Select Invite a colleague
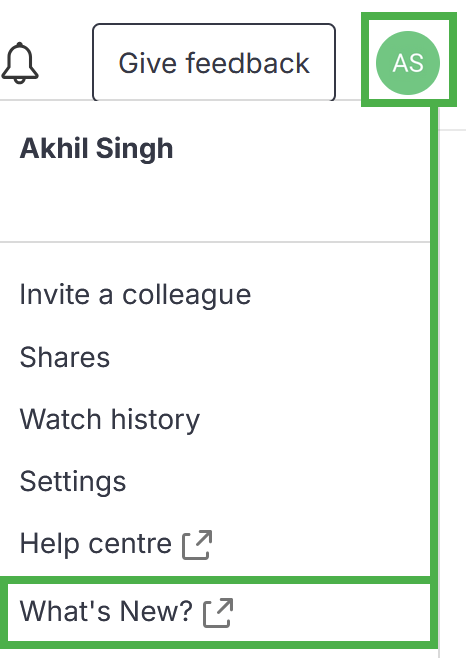The width and height of the screenshot is (466, 658). (x=135, y=295)
